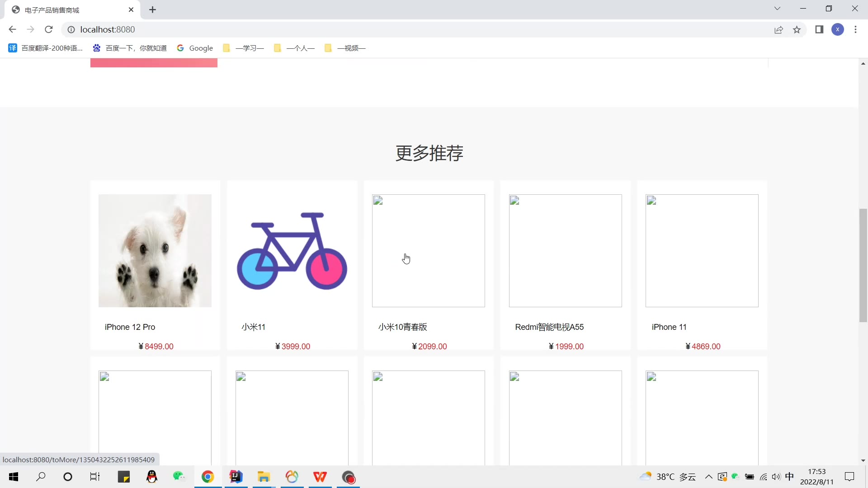
Task: Open the Wi-Fi network tray icon
Action: 764,477
